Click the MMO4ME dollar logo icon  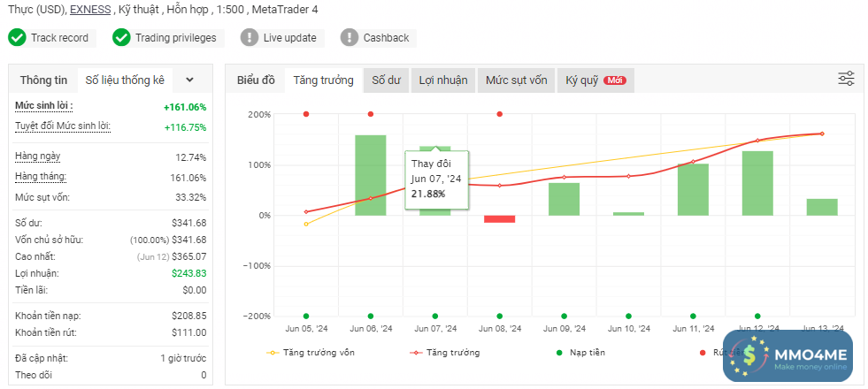point(749,356)
